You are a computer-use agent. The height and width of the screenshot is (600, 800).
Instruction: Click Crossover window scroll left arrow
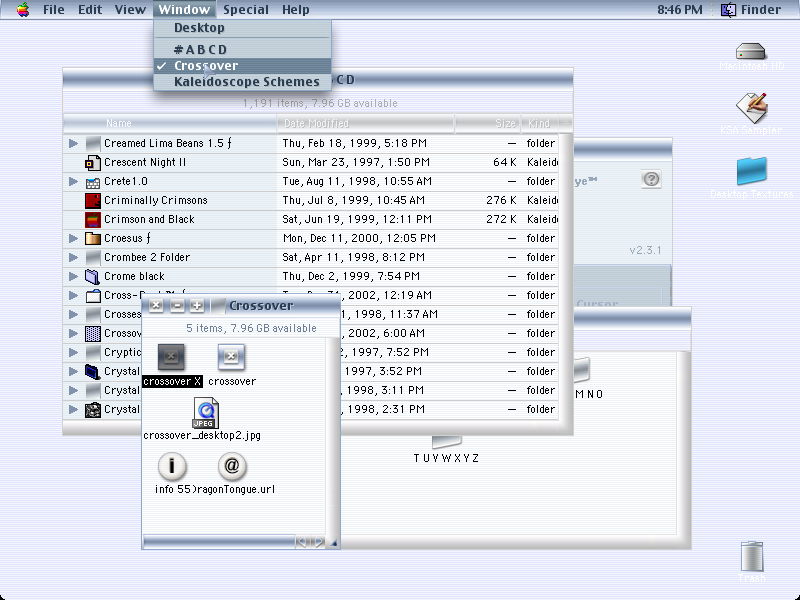tap(302, 542)
